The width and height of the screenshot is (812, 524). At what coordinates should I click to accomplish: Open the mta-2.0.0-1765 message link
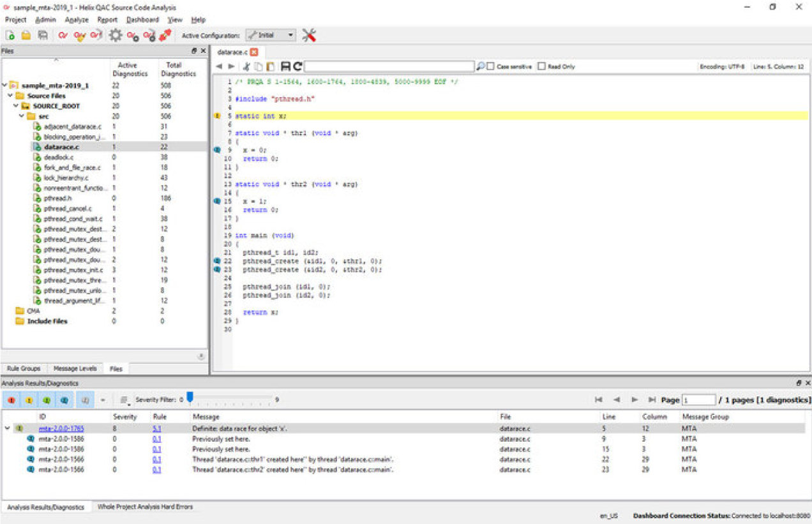61,429
